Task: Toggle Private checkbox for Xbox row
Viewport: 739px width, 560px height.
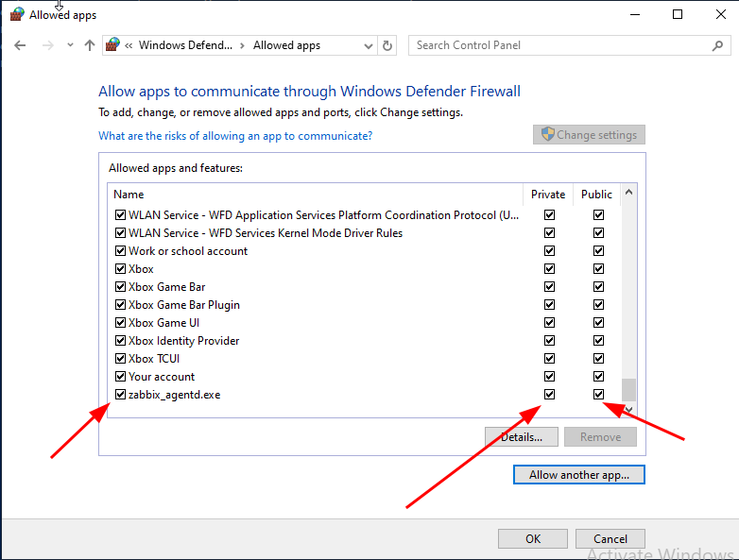Action: tap(550, 269)
